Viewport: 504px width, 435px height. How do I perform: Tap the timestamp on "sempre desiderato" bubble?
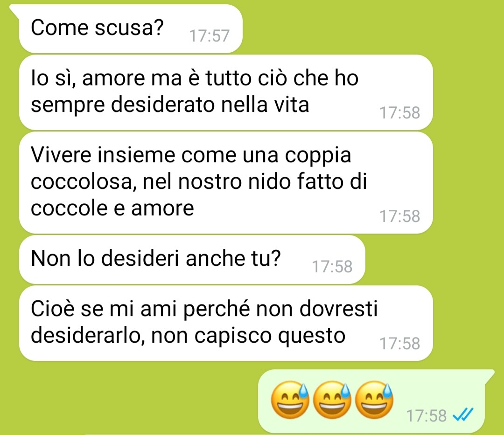(x=400, y=113)
